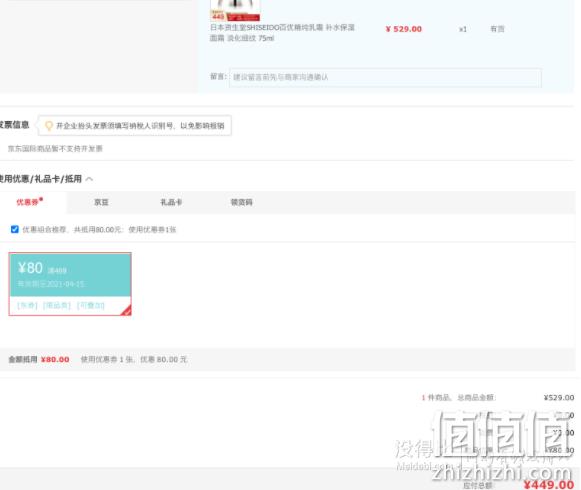This screenshot has height=490, width=581.
Task: Click the [可叠加] tag on coupon
Action: pos(91,305)
